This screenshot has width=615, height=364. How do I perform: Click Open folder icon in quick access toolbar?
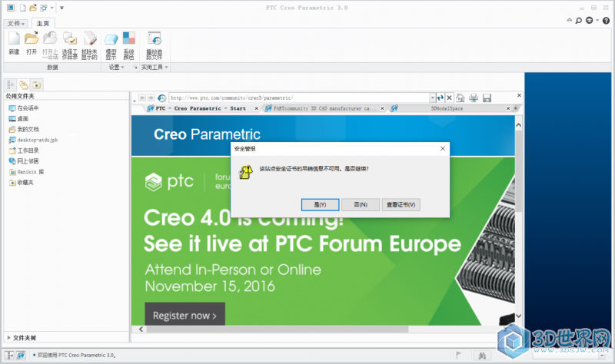33,8
